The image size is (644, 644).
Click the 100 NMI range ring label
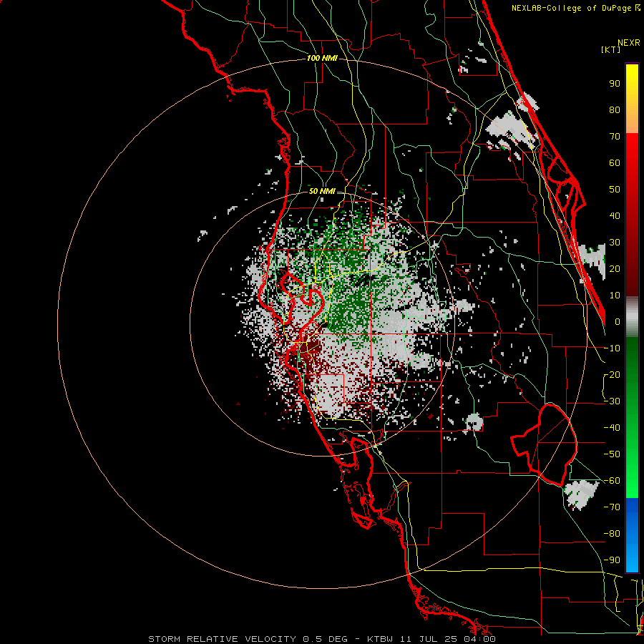[x=322, y=59]
